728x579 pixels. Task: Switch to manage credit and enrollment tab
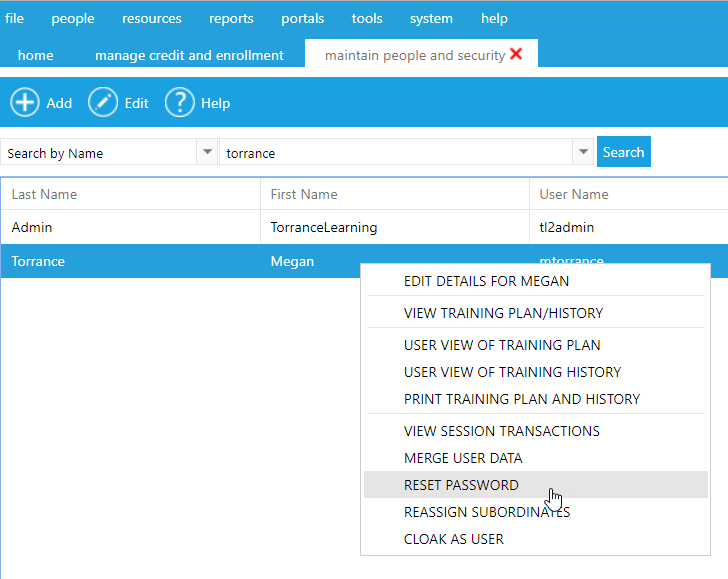189,55
